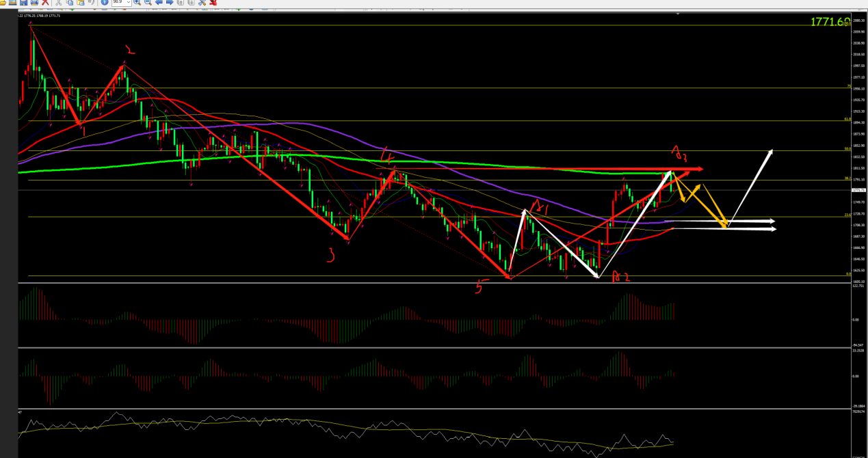The height and width of the screenshot is (458, 868).
Task: Click the red figure icon in toolbar
Action: pyautogui.click(x=213, y=2)
